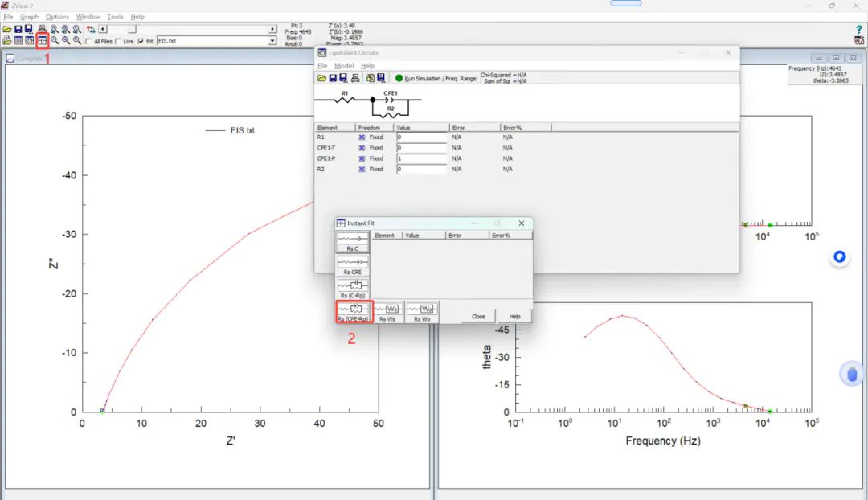Screen dimensions: 868x500
Task: Change the CPE1-T freedom from Fixed
Action: pyautogui.click(x=362, y=148)
